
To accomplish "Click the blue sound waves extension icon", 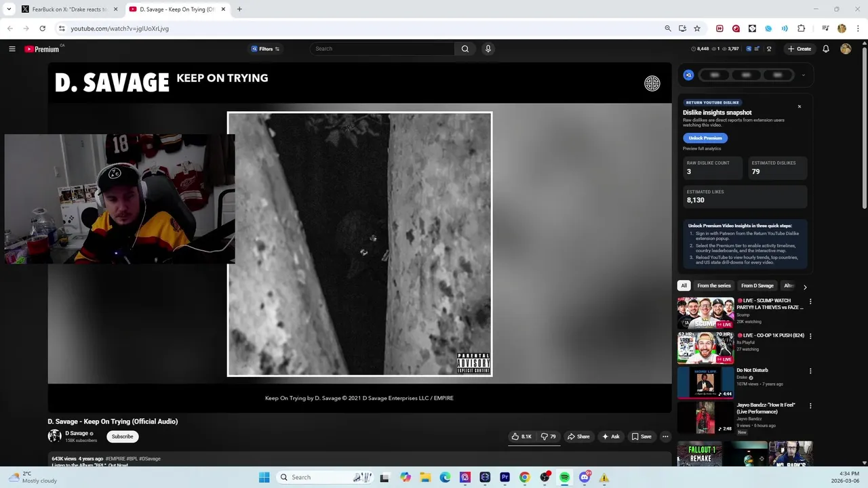I will pos(785,28).
